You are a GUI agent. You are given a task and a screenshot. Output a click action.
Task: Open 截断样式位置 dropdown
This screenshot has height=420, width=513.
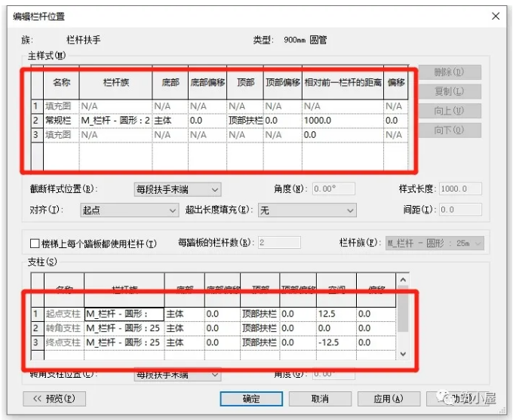(177, 189)
